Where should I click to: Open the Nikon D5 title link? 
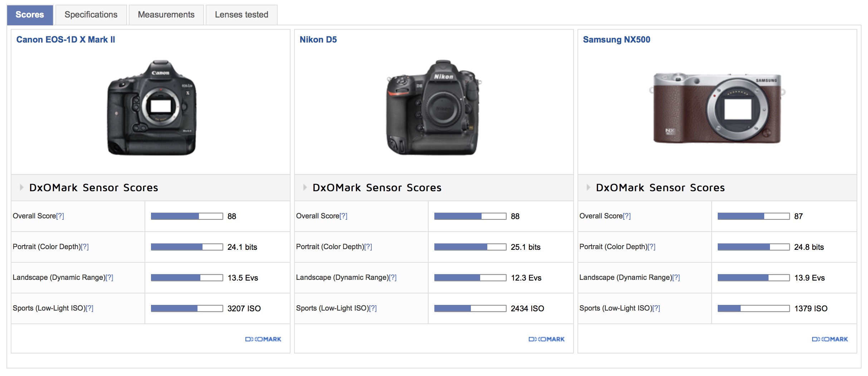pos(318,40)
